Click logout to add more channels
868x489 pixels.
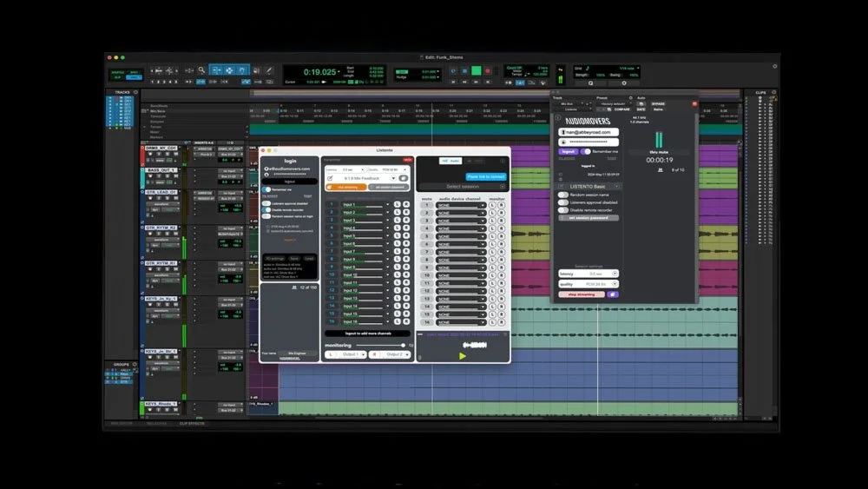[x=367, y=334]
